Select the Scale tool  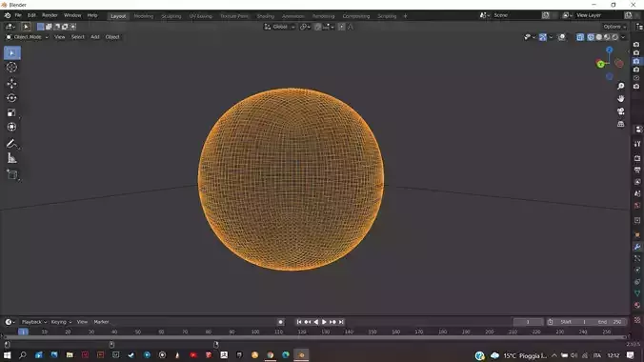pyautogui.click(x=12, y=112)
